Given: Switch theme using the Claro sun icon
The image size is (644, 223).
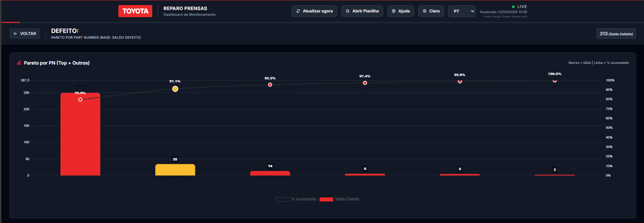Looking at the screenshot, I should (425, 11).
